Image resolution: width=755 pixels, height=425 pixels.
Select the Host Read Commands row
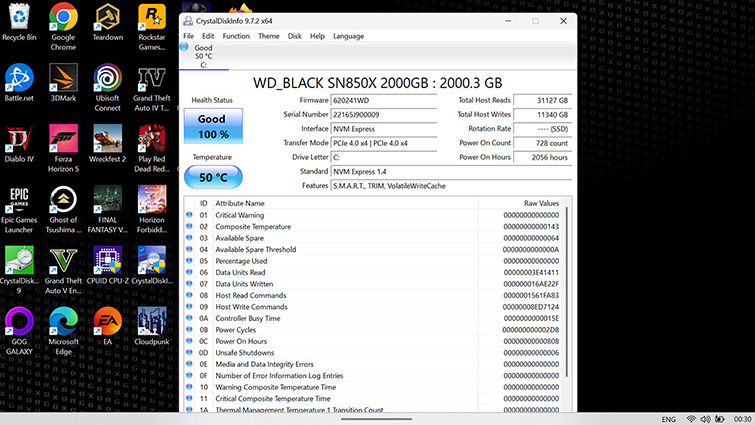point(374,296)
